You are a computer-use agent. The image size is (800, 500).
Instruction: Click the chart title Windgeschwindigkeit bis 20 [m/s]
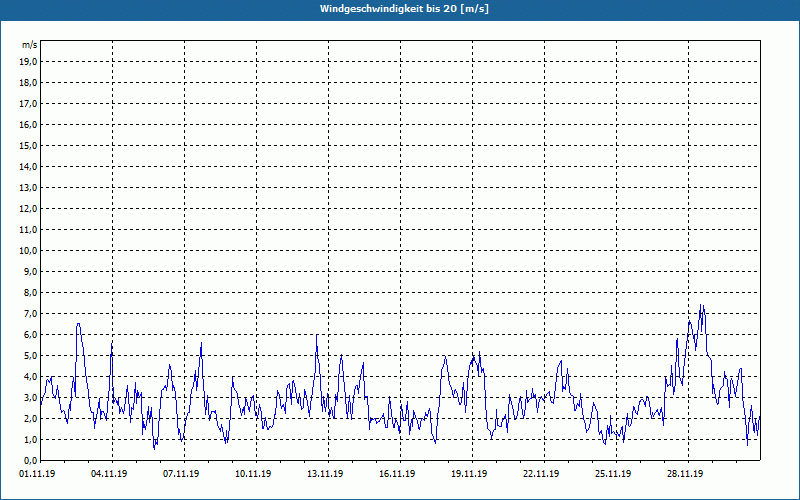(x=404, y=9)
